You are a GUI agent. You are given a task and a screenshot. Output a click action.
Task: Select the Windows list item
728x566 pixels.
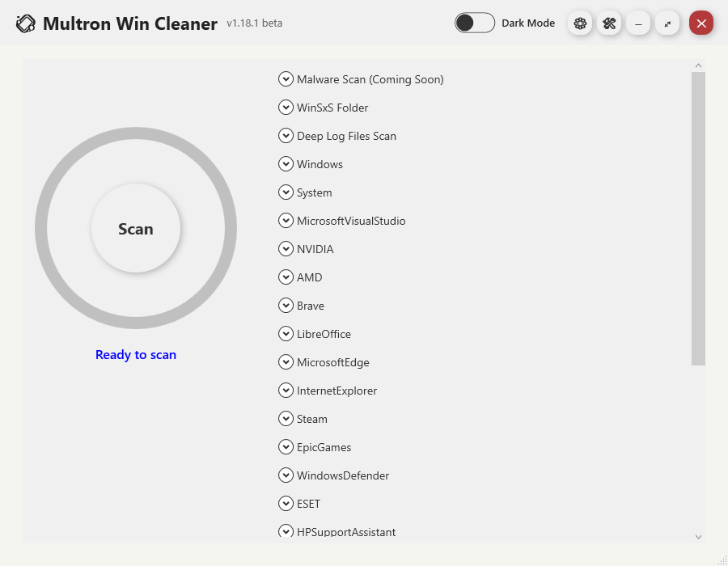point(320,164)
